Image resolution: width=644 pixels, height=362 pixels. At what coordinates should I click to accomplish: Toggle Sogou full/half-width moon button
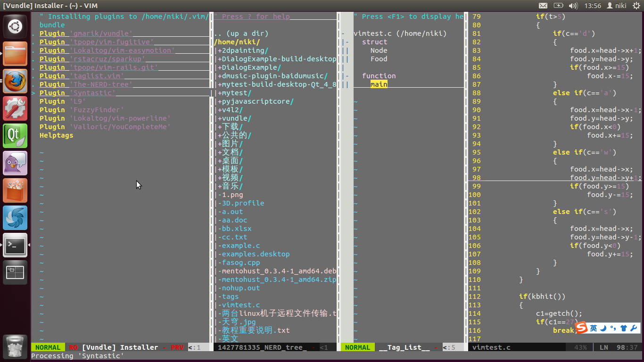tap(603, 328)
